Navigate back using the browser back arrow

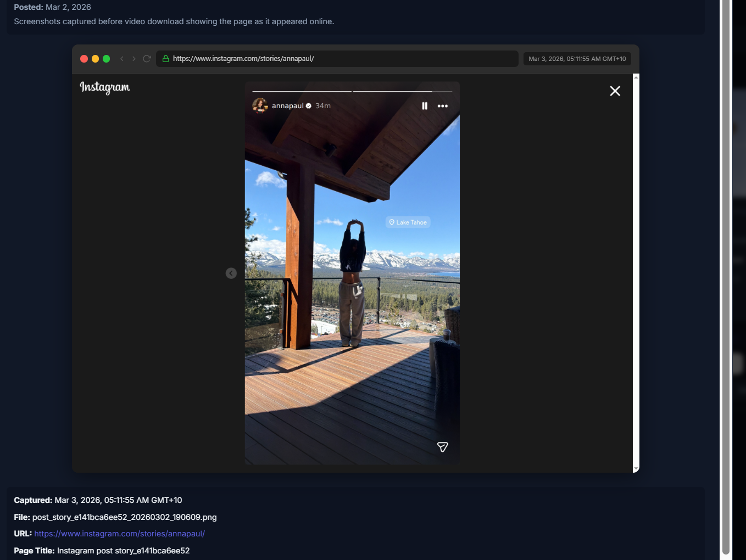tap(121, 58)
